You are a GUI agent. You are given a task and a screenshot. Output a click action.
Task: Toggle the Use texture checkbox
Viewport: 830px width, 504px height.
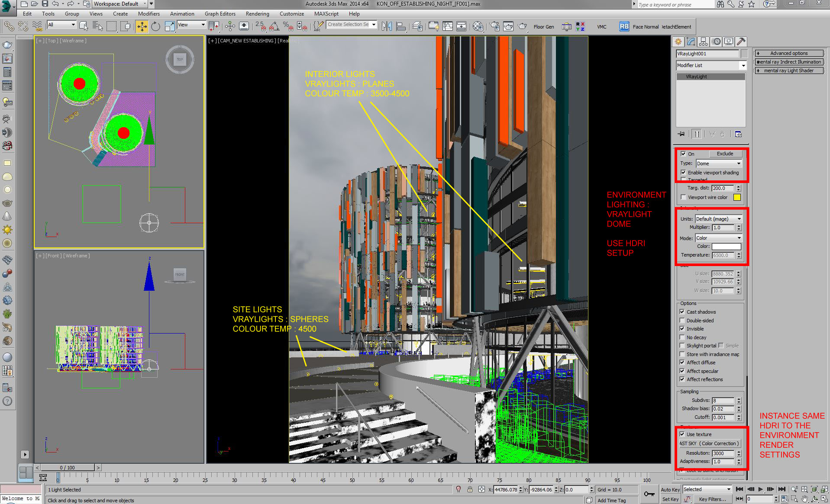pos(682,434)
